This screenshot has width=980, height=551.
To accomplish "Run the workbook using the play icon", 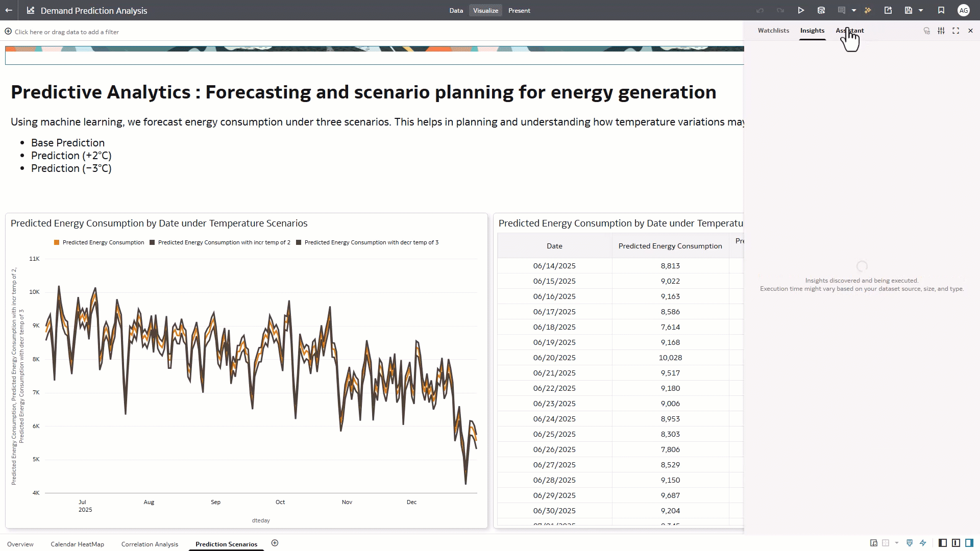I will click(x=800, y=10).
